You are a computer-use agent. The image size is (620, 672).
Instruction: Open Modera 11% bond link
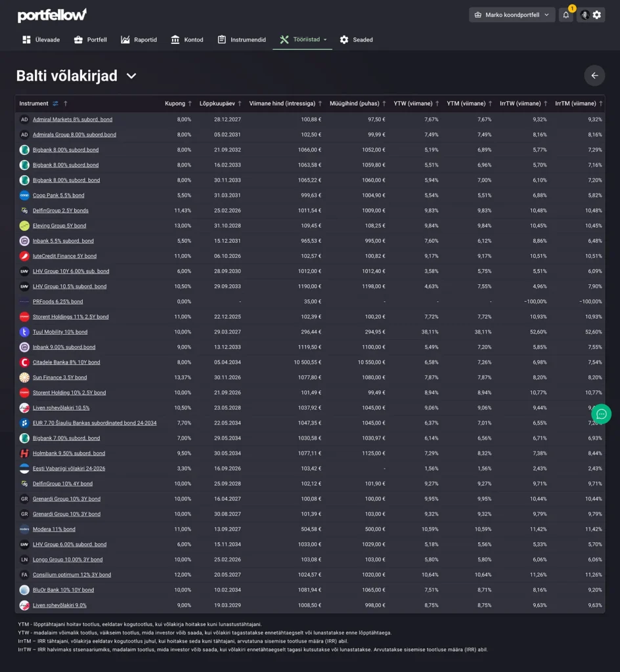pos(54,530)
